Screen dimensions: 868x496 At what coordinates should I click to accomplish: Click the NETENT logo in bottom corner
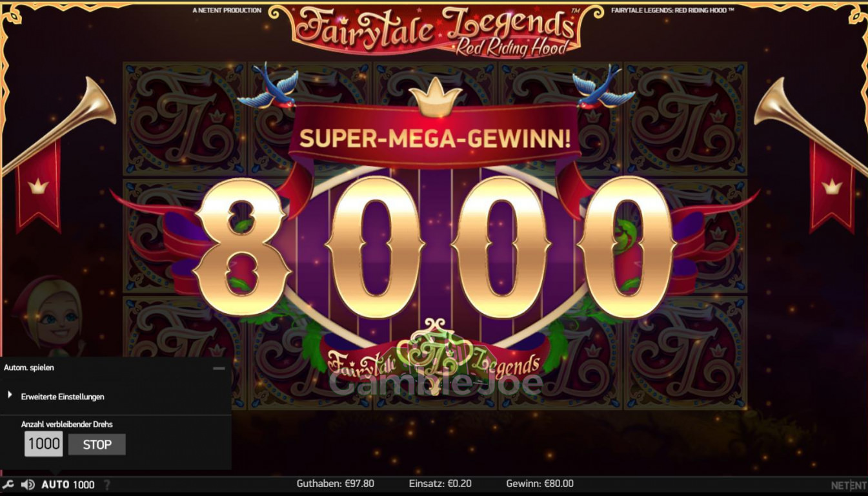point(848,485)
